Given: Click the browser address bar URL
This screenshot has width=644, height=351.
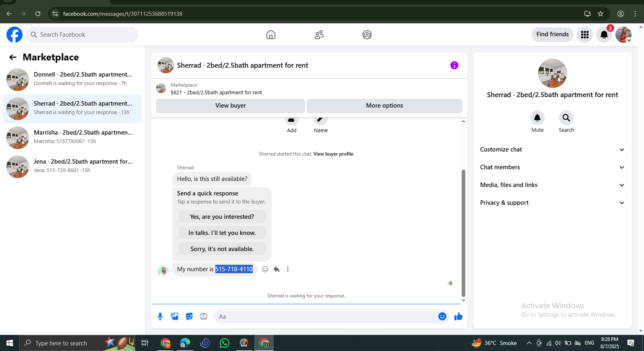Looking at the screenshot, I should point(123,14).
